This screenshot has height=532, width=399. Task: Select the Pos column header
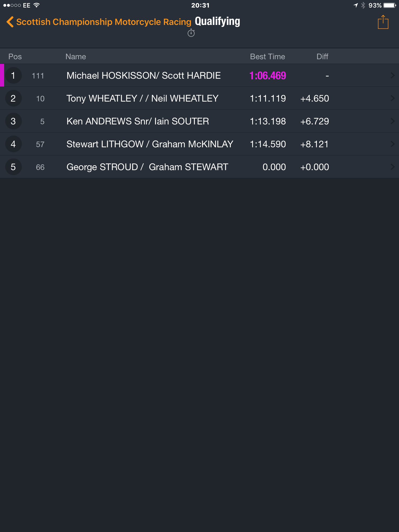[x=15, y=56]
